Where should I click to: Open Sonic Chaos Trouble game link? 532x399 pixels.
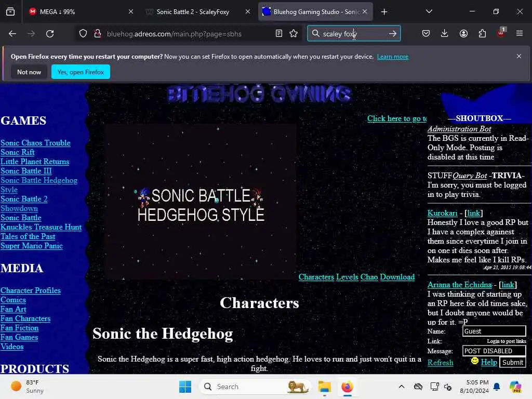pyautogui.click(x=35, y=143)
